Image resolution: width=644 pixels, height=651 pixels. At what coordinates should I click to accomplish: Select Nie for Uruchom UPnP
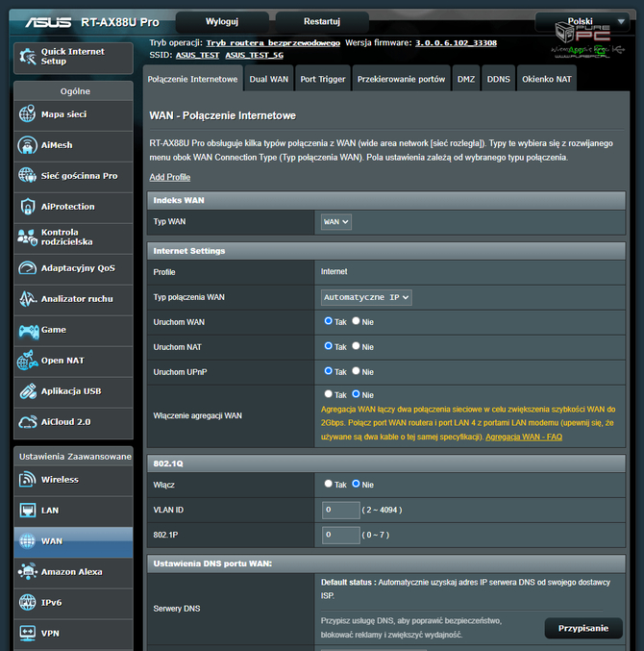click(x=356, y=371)
